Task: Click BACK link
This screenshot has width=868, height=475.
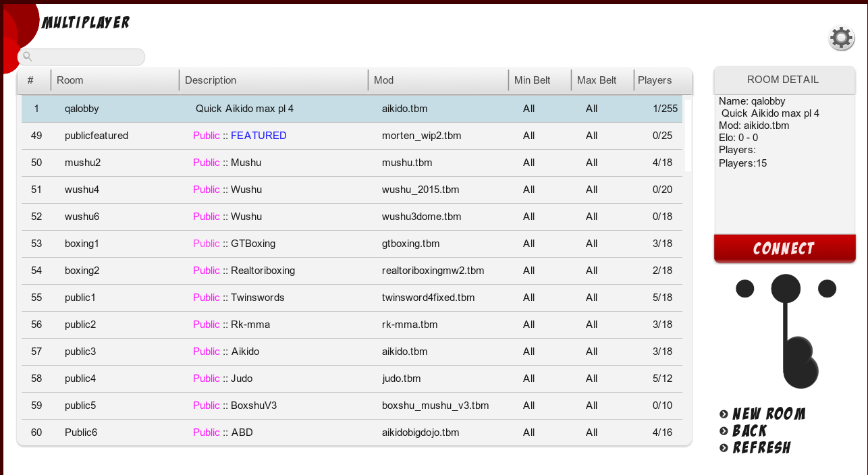Action: coord(750,431)
